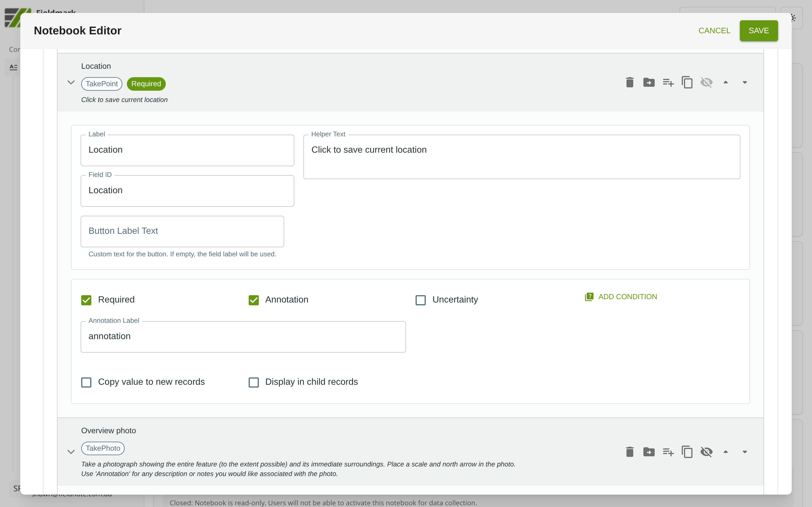This screenshot has width=812, height=507.
Task: Delete the Location field via trash icon
Action: pos(630,83)
